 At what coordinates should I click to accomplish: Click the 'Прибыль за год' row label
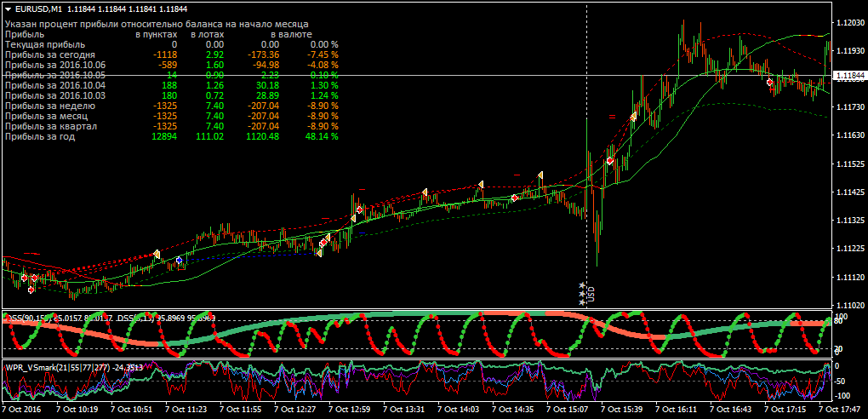[40, 136]
